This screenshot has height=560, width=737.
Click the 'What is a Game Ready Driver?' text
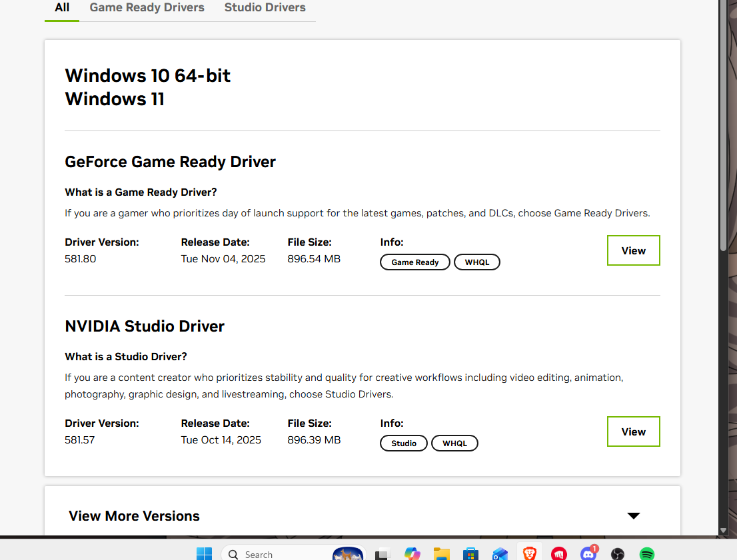tap(141, 192)
